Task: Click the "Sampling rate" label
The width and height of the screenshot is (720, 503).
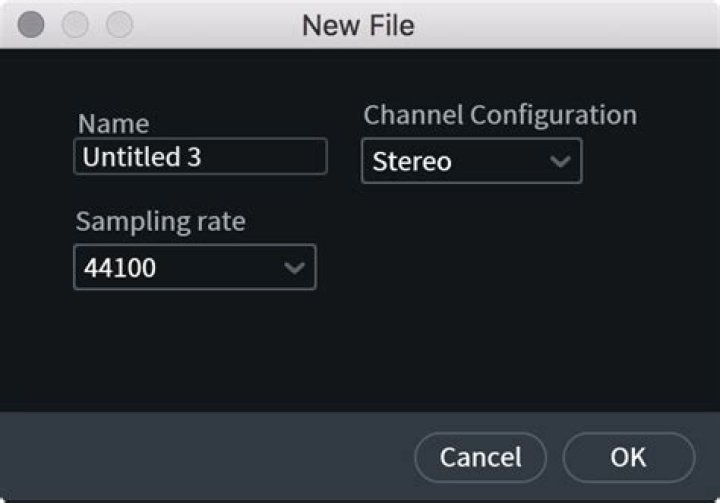Action: 160,222
